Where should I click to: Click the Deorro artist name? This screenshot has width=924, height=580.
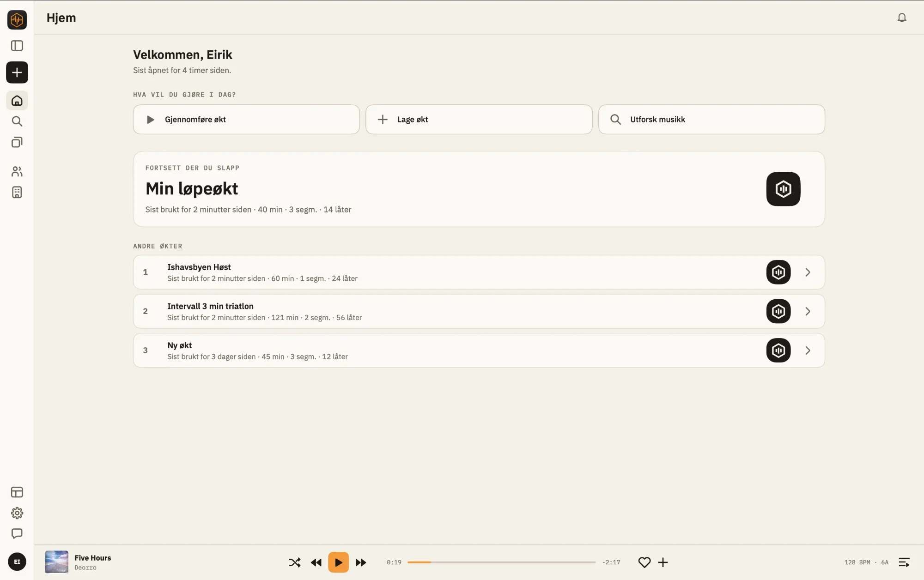click(x=85, y=568)
